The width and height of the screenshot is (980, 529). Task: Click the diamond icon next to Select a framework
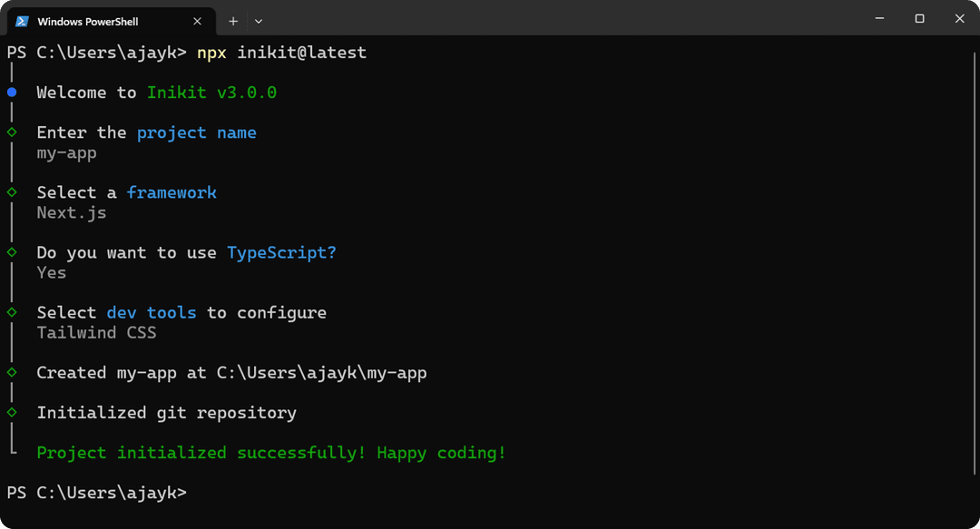point(10,191)
